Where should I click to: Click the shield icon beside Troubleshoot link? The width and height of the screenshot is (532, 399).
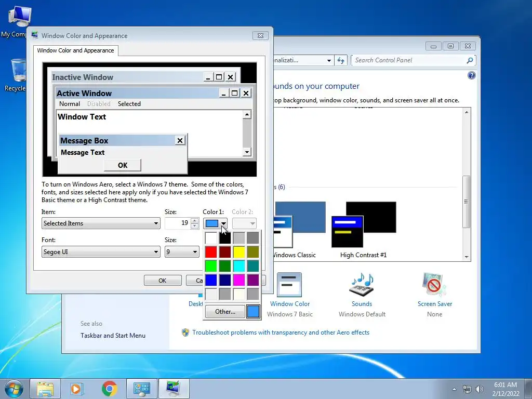(185, 332)
